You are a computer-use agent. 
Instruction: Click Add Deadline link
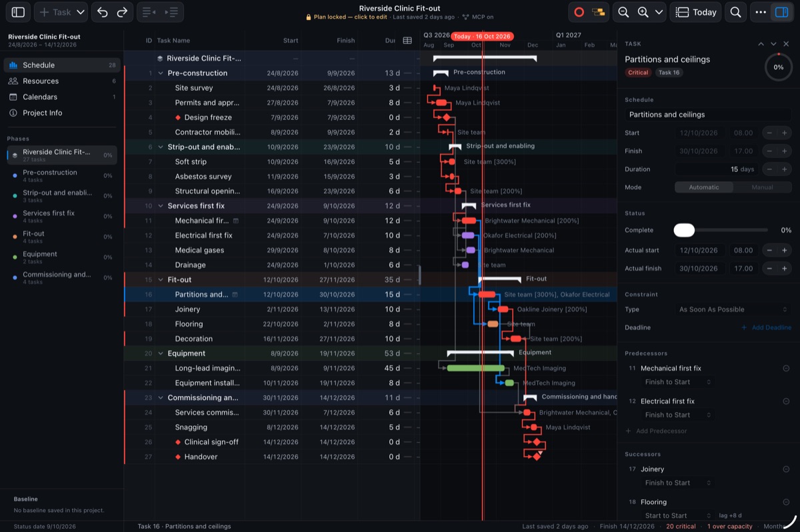[x=766, y=327]
